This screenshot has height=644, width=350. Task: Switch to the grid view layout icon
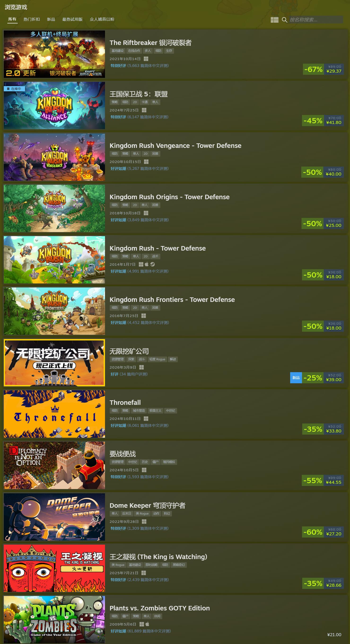(x=274, y=20)
